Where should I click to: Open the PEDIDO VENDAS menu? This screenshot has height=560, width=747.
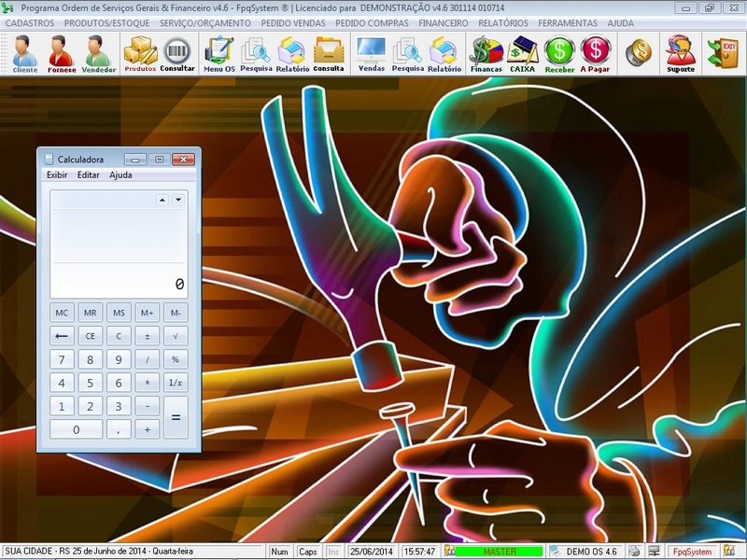[x=293, y=22]
